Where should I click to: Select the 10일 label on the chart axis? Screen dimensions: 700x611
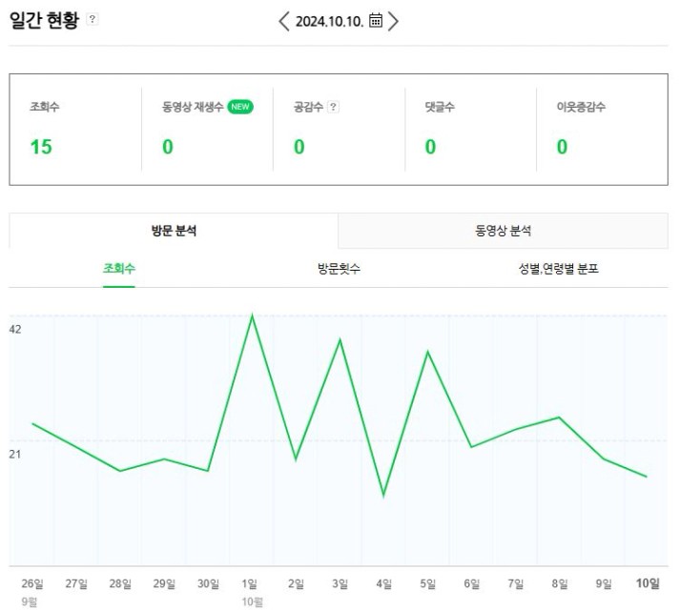pos(648,583)
